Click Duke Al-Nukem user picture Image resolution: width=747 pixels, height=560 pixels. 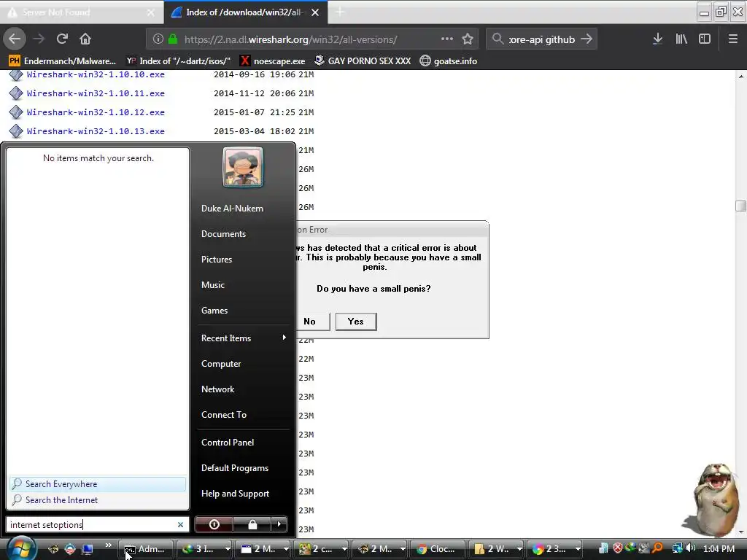tap(242, 167)
